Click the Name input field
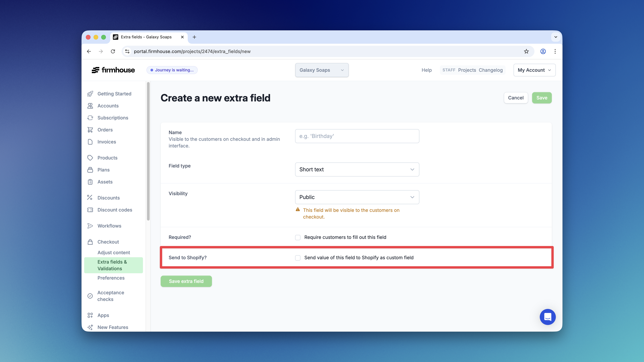This screenshot has width=644, height=362. (357, 136)
